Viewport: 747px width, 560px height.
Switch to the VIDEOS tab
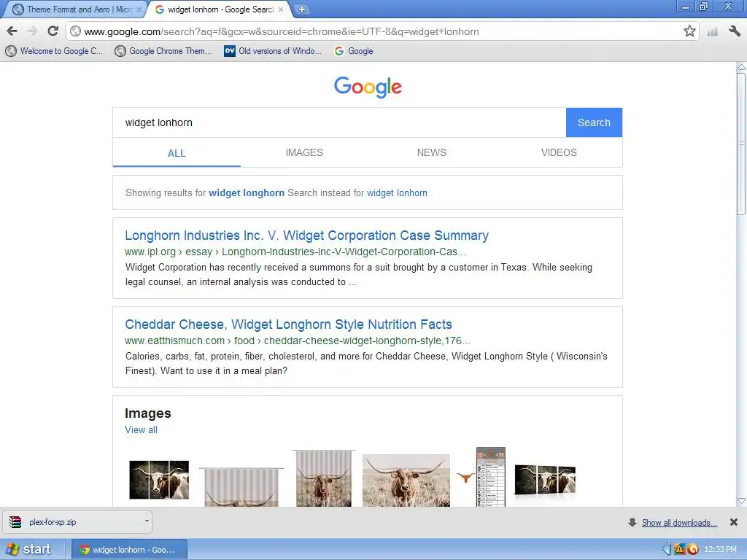click(558, 152)
